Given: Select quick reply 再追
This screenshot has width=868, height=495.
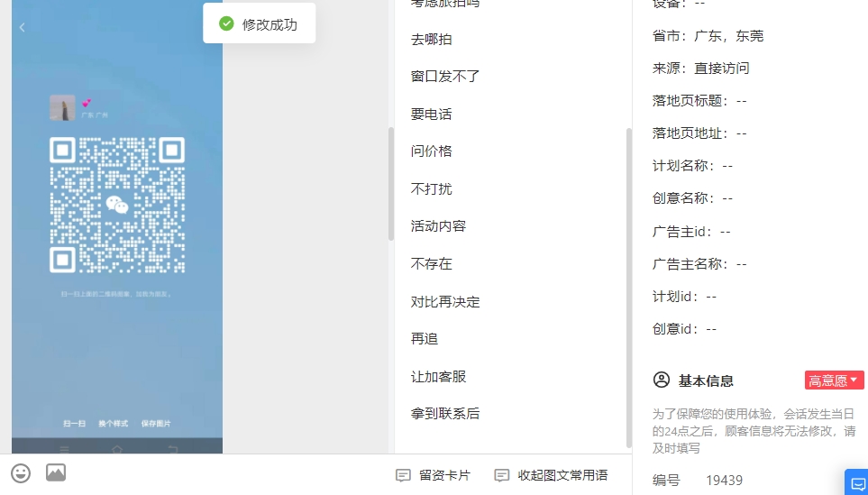Looking at the screenshot, I should 424,338.
